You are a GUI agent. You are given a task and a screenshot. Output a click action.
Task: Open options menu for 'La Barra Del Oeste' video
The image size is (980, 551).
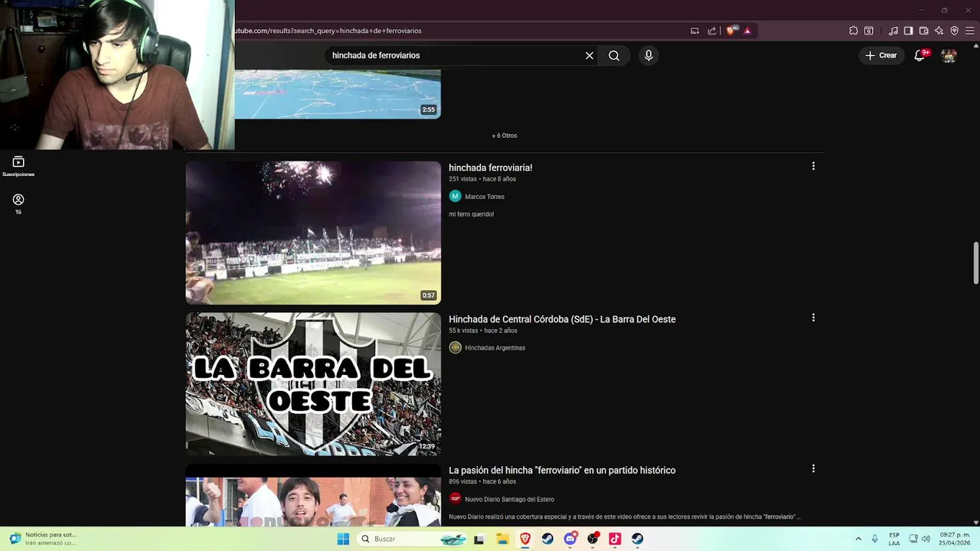click(813, 318)
